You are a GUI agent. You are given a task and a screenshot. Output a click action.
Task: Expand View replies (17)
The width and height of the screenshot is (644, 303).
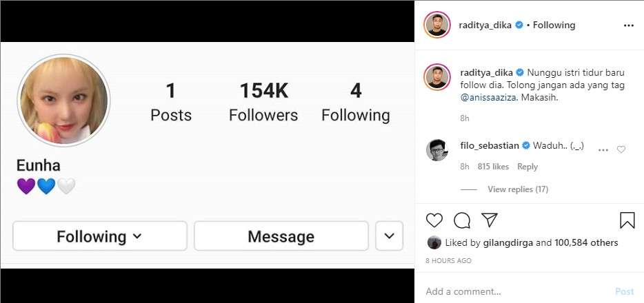(517, 189)
